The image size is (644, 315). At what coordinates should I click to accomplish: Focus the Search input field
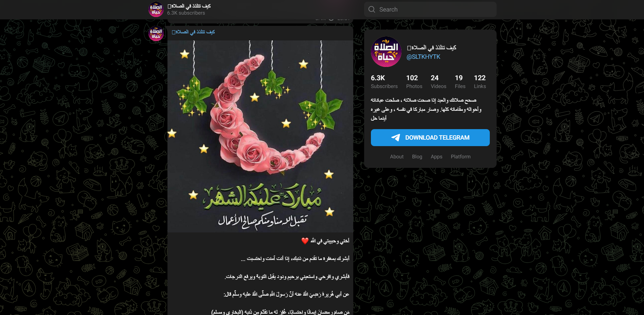pyautogui.click(x=430, y=10)
